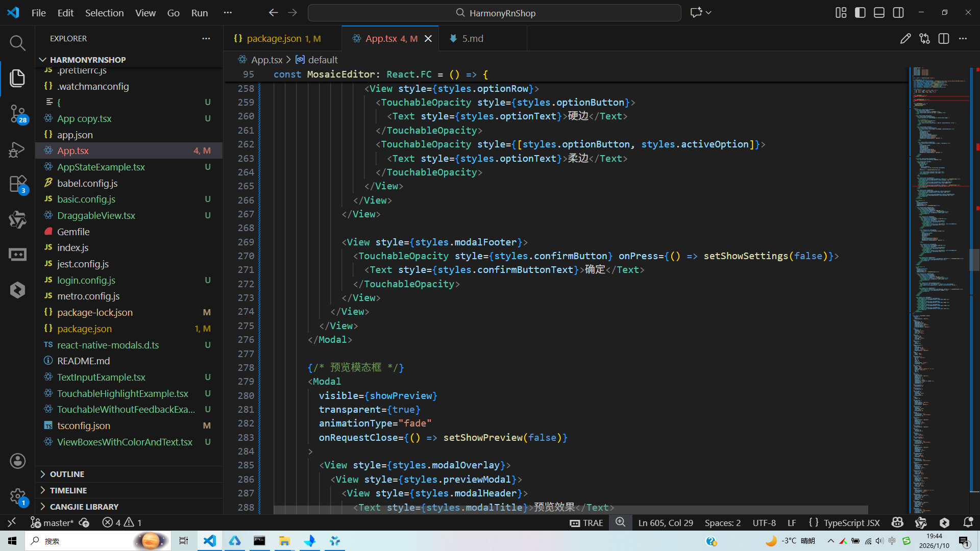980x551 pixels.
Task: Open Run and Debug view
Action: pyautogui.click(x=17, y=149)
